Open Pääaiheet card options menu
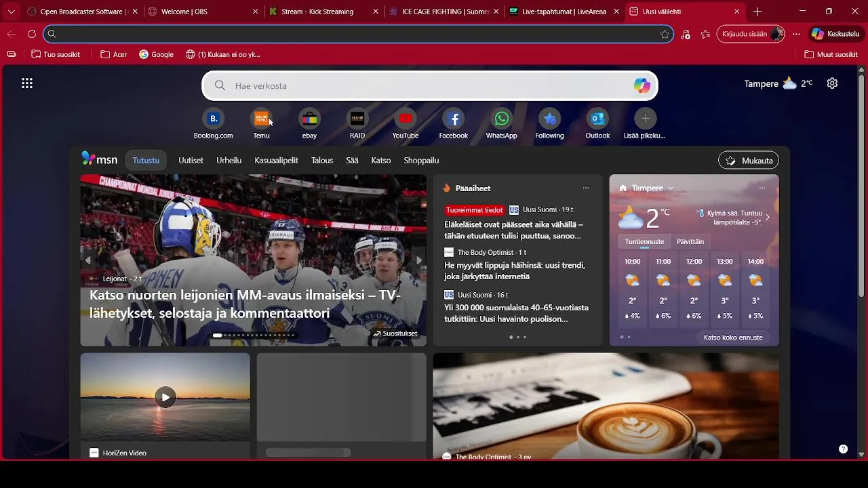The width and height of the screenshot is (868, 488). pyautogui.click(x=586, y=188)
